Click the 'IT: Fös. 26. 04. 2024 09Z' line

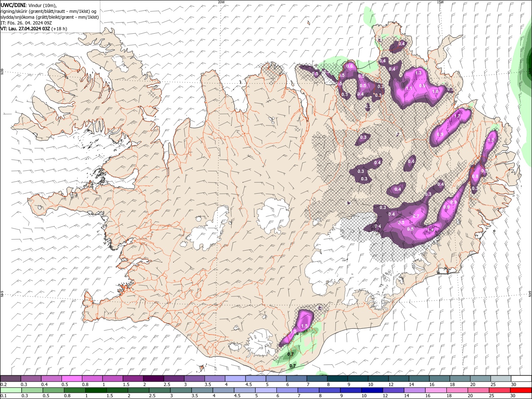(26, 23)
